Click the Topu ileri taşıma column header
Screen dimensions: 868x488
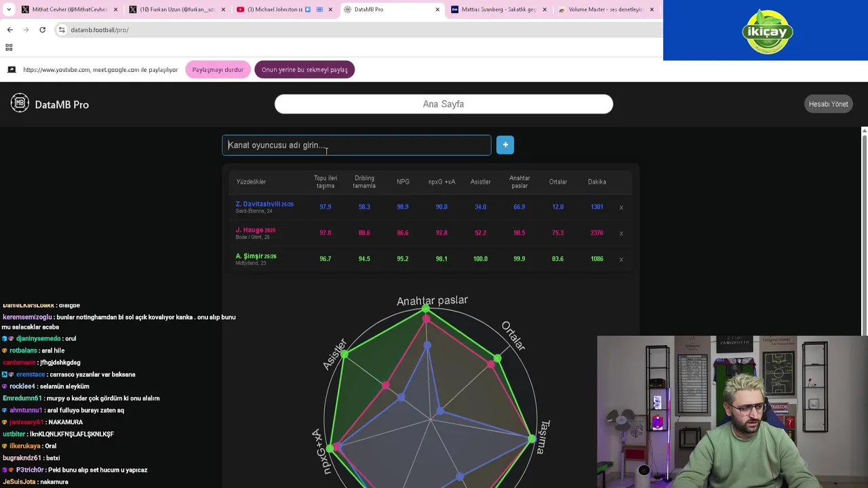(325, 182)
